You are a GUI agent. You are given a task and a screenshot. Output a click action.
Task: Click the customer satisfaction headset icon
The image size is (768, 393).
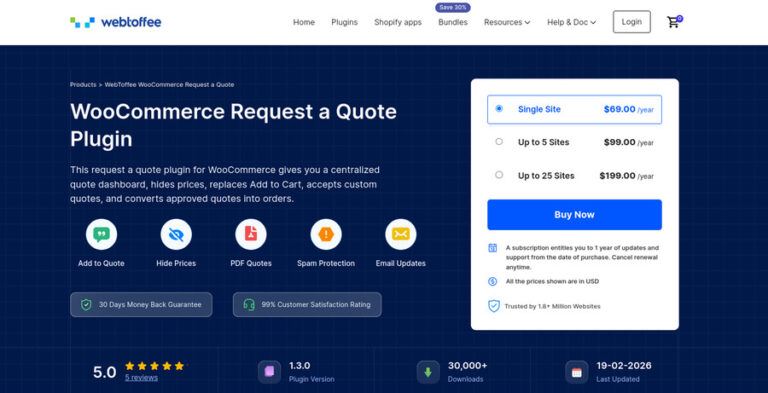coord(249,305)
